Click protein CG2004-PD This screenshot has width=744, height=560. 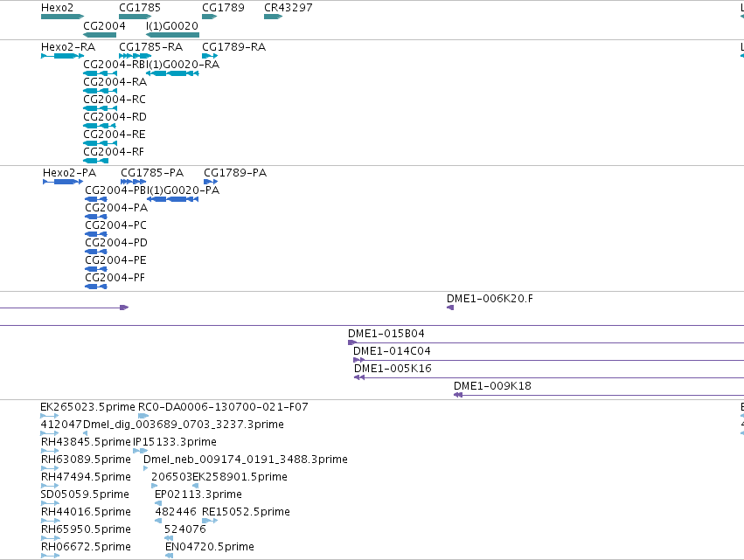pyautogui.click(x=116, y=243)
